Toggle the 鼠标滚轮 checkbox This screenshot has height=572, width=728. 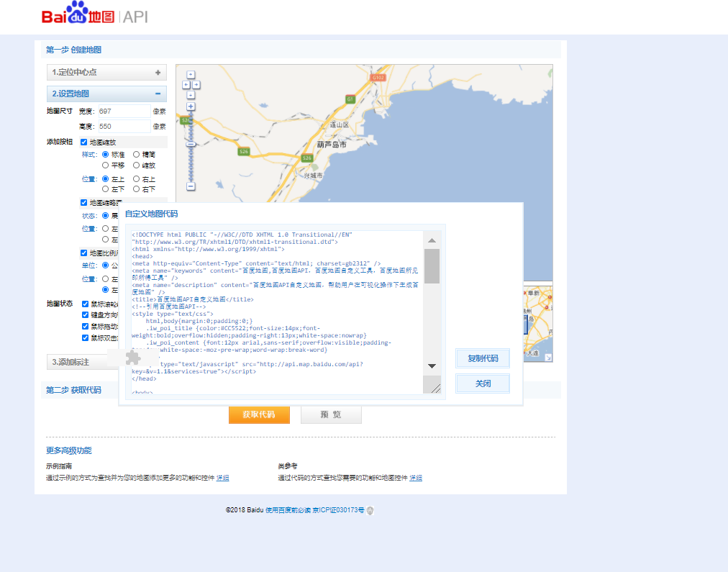click(x=86, y=304)
